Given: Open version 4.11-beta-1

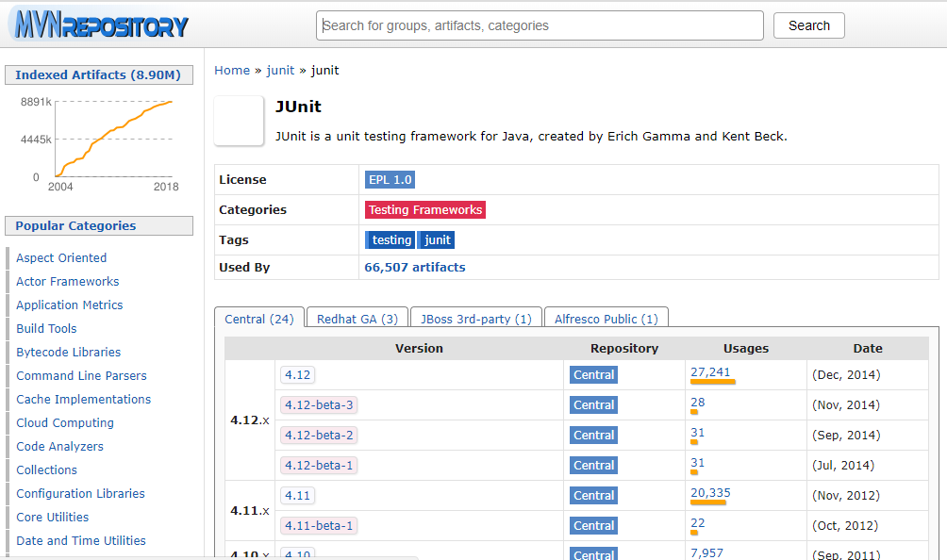Looking at the screenshot, I should pyautogui.click(x=319, y=526).
